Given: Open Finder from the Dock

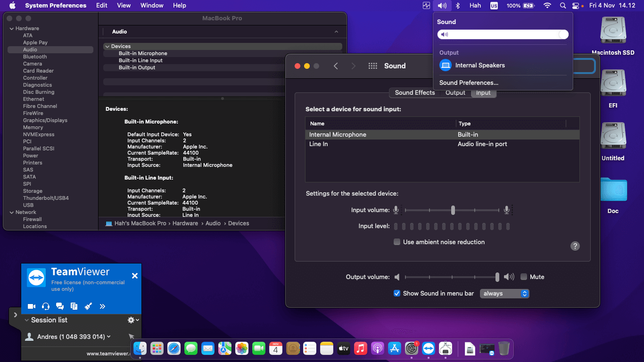Looking at the screenshot, I should click(140, 348).
